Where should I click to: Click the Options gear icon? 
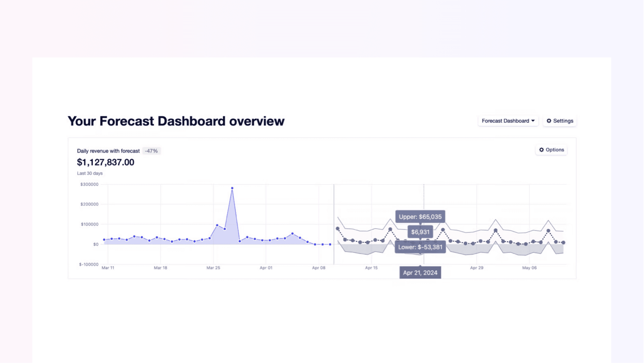click(542, 150)
